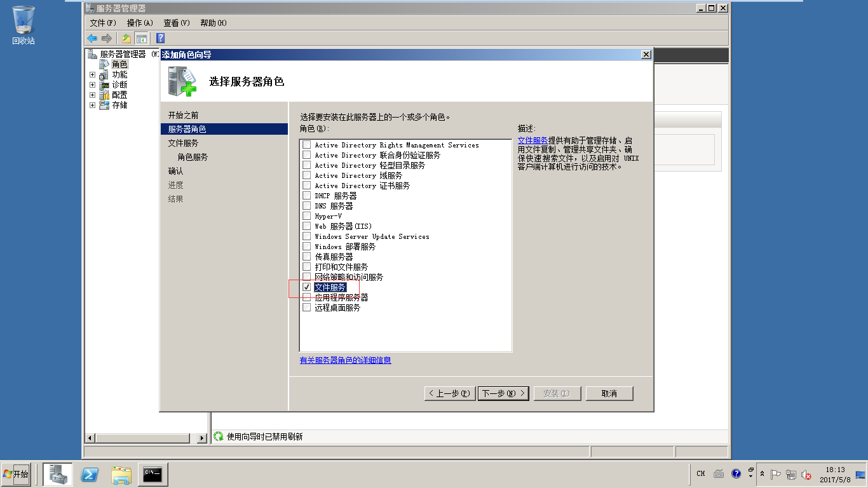
Task: Click the network tray icon
Action: point(791,474)
